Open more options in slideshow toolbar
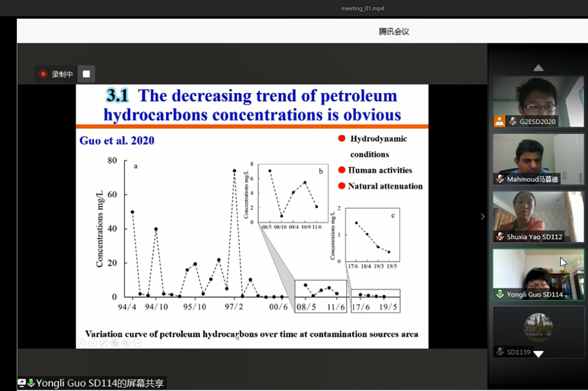The height and width of the screenshot is (391, 588). click(137, 343)
